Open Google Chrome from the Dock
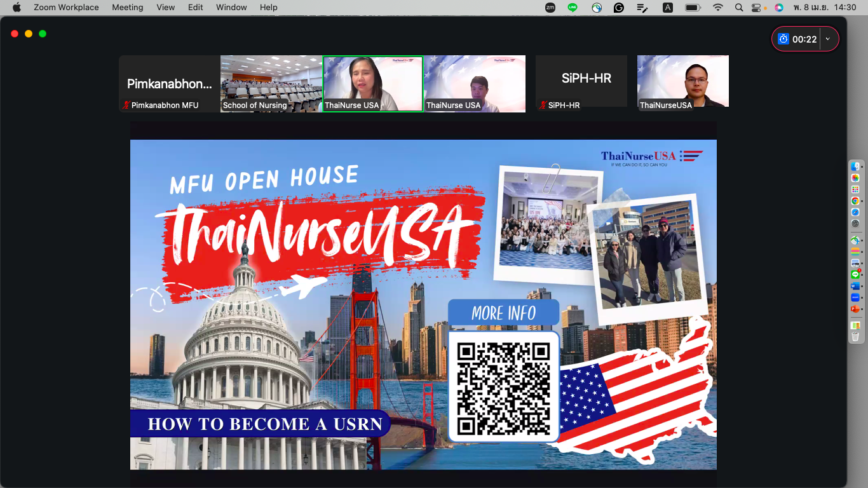This screenshot has width=868, height=488. click(855, 201)
